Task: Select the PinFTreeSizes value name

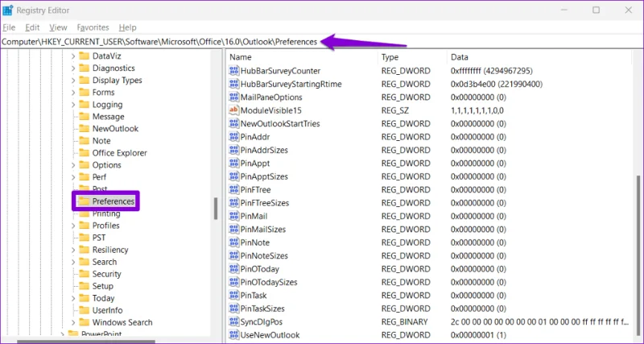Action: [265, 203]
